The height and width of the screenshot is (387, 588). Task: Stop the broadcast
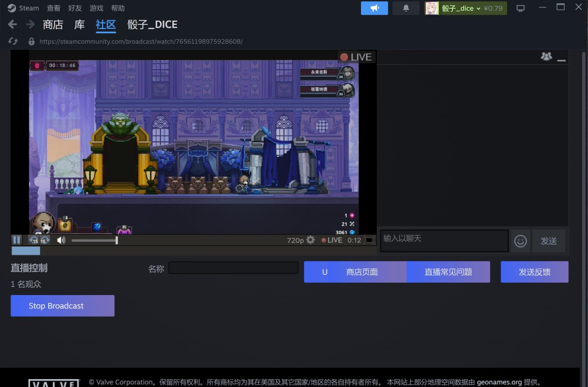pos(62,306)
